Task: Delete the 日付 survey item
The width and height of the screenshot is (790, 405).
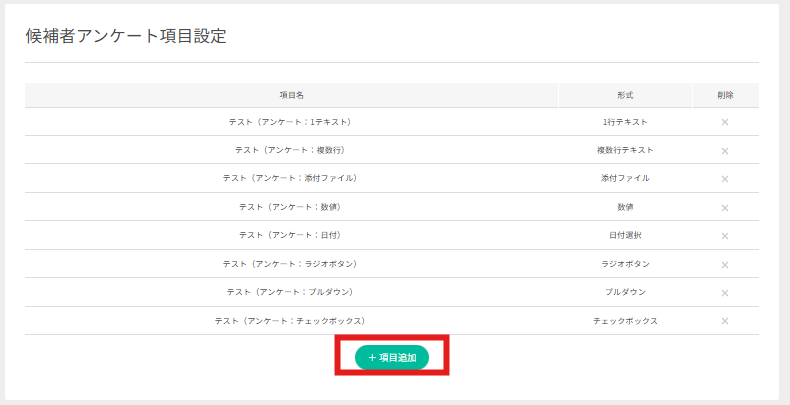Action: pos(725,236)
